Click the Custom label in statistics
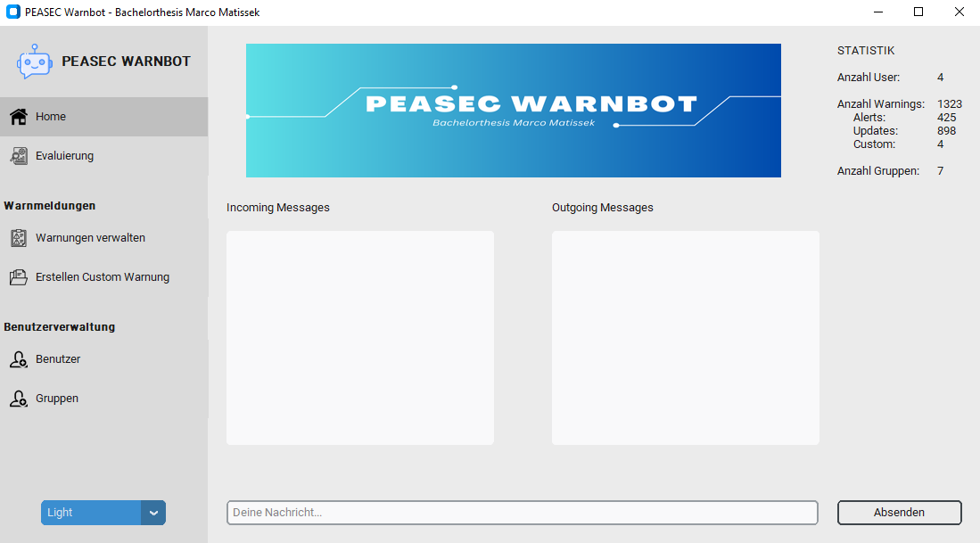Image resolution: width=980 pixels, height=543 pixels. click(x=874, y=144)
